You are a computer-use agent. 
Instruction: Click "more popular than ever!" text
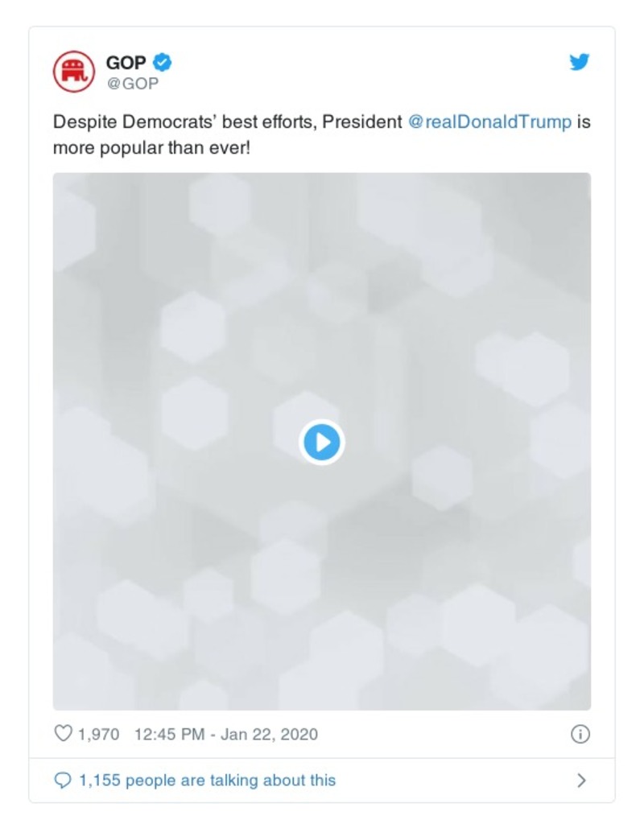click(155, 146)
